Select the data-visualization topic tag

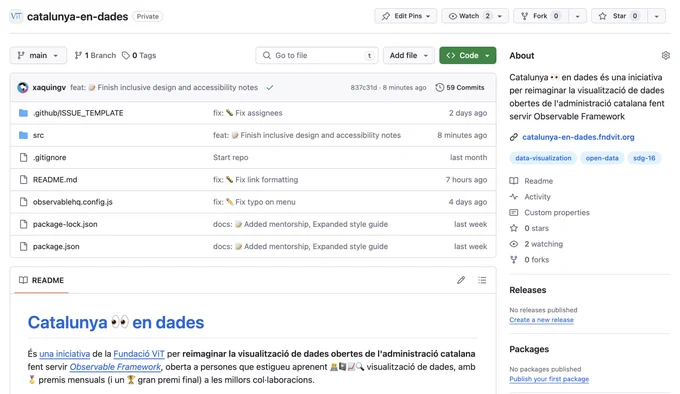coord(543,158)
